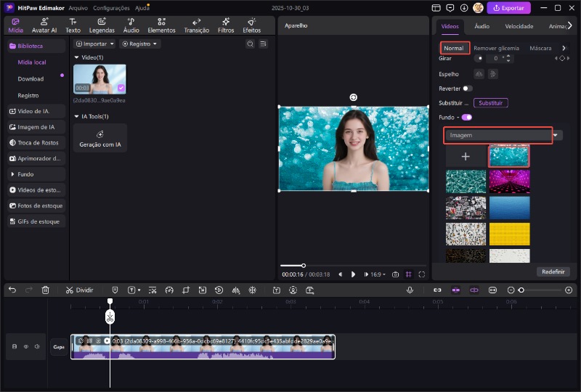Open the Áudio tool in top toolbar
Screen dimensions: 581x392
(131, 25)
